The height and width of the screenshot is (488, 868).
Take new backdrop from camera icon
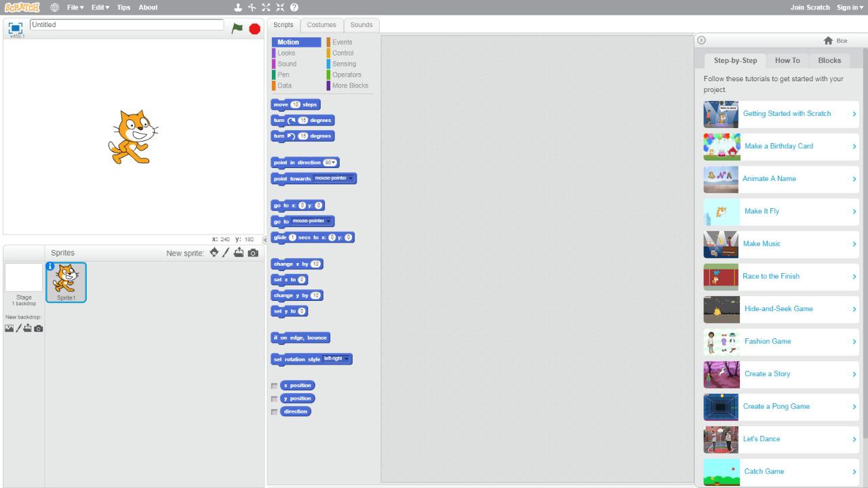click(x=39, y=328)
